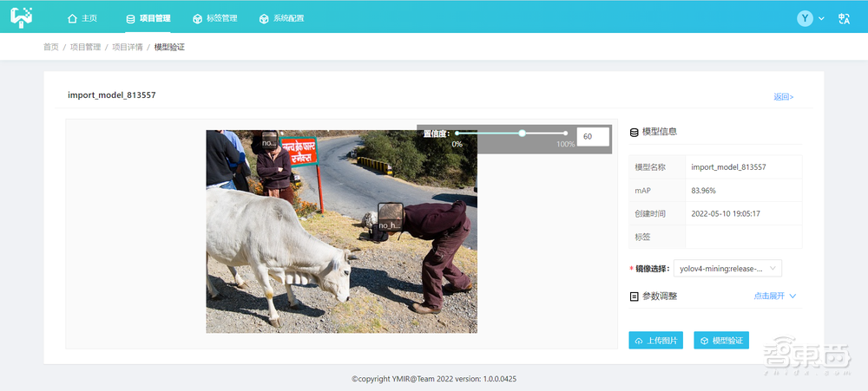
Task: Expand 参数调整 via 点击展开
Action: 774,296
